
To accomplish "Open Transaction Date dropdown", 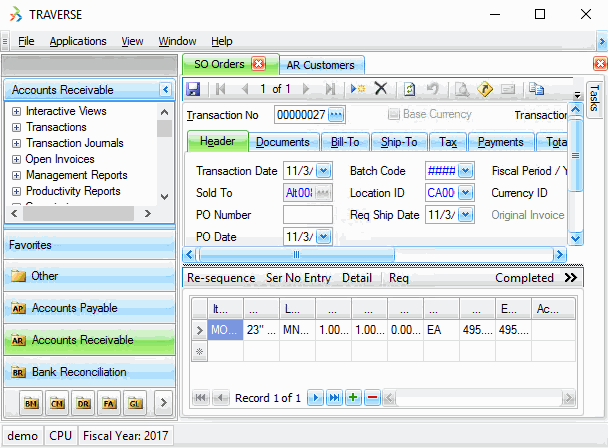I will pos(324,171).
